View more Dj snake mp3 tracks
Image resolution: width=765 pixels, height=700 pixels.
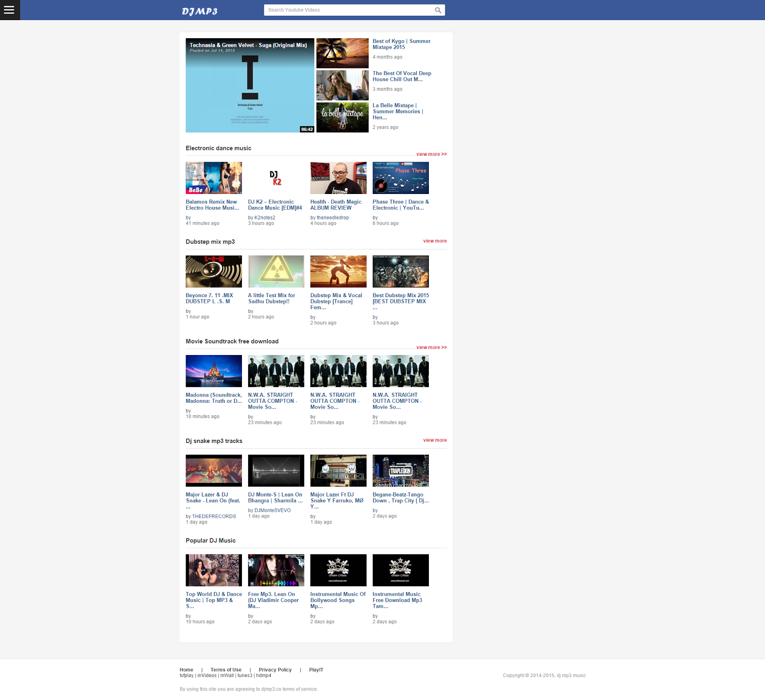pos(435,440)
